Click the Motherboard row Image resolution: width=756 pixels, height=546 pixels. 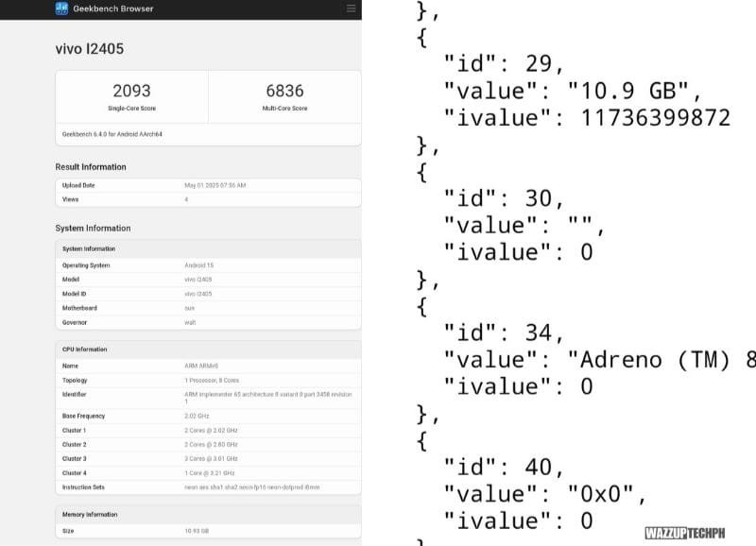pyautogui.click(x=207, y=308)
